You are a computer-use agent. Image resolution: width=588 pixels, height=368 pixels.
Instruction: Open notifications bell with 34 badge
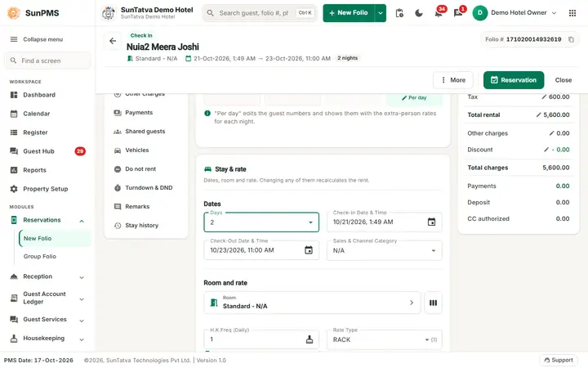pyautogui.click(x=439, y=13)
